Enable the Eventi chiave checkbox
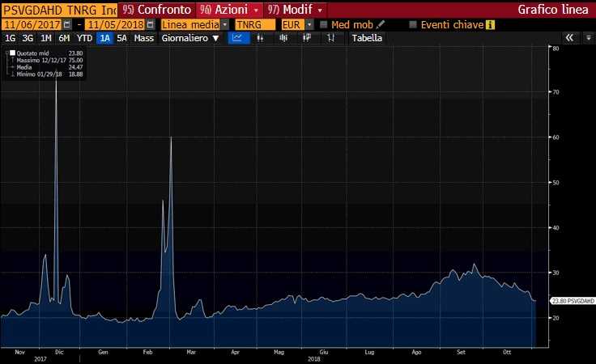The height and width of the screenshot is (364, 596). [413, 25]
